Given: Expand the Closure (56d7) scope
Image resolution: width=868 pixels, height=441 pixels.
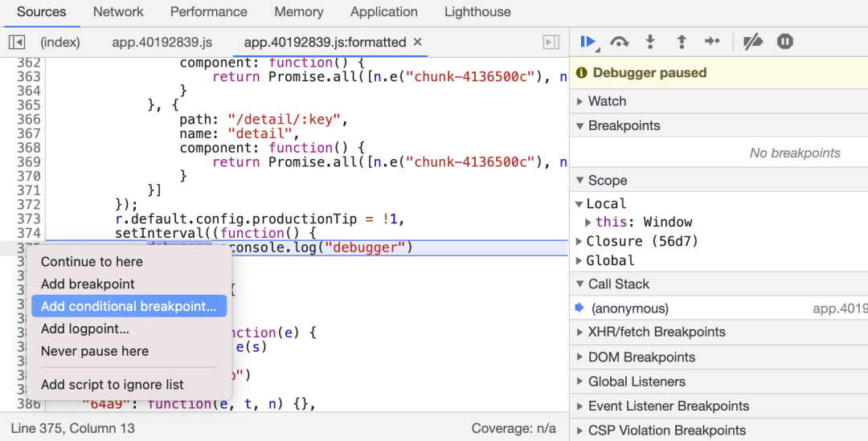Looking at the screenshot, I should point(581,241).
